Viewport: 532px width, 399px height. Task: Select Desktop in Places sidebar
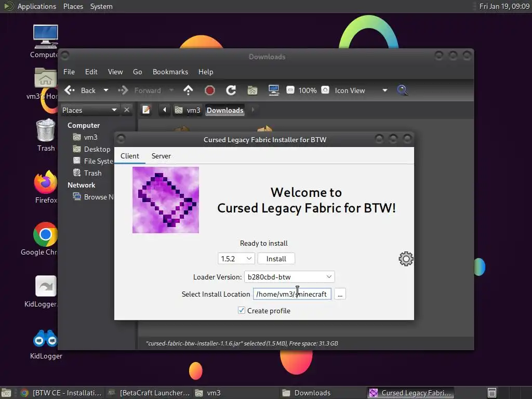(x=92, y=149)
